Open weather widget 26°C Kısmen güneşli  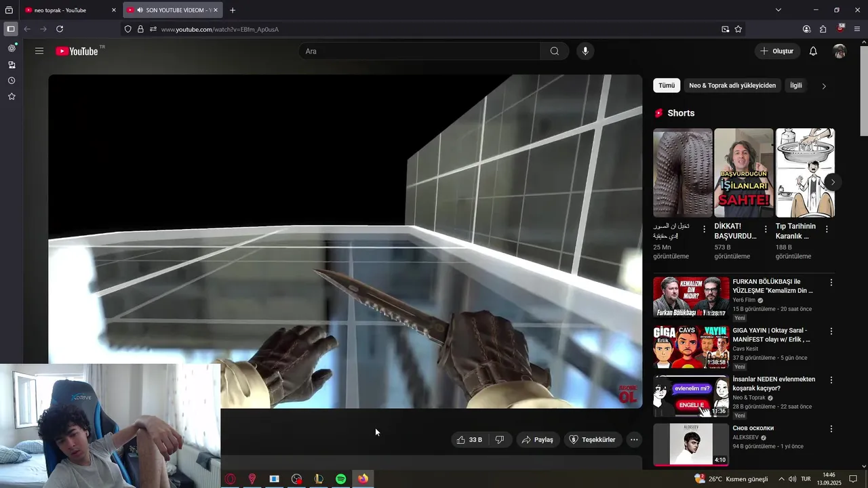coord(731,479)
